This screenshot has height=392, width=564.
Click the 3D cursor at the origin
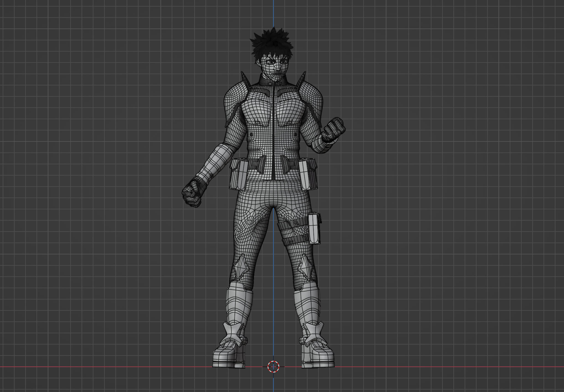click(273, 367)
